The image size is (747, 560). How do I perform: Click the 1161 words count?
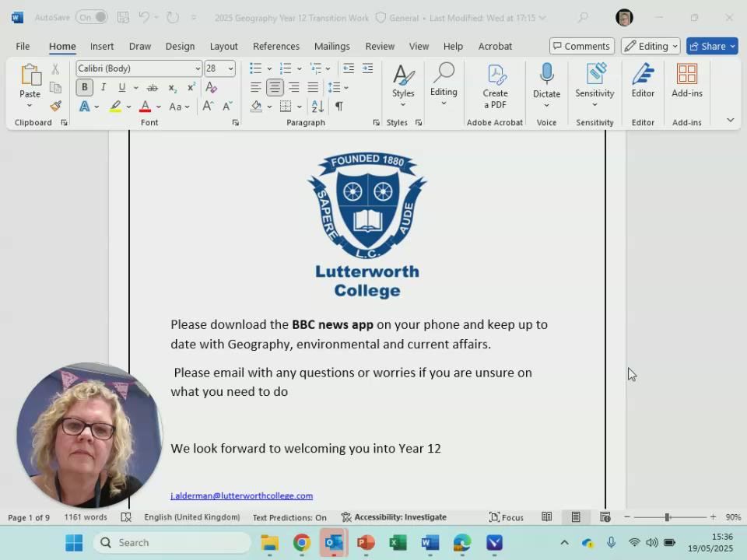coord(86,517)
